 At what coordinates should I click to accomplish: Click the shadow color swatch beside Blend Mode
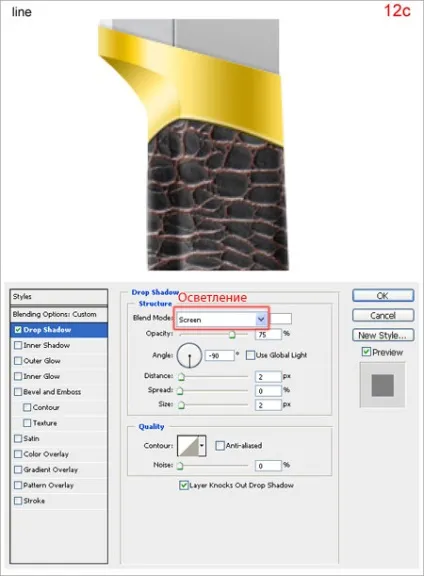[281, 318]
